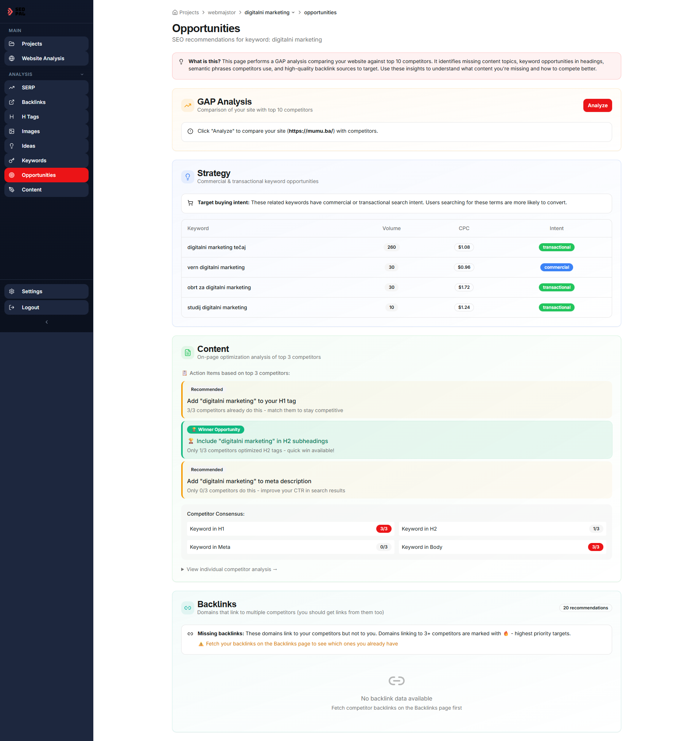Click the webmajstor breadcrumb link
700x741 pixels.
tap(221, 12)
